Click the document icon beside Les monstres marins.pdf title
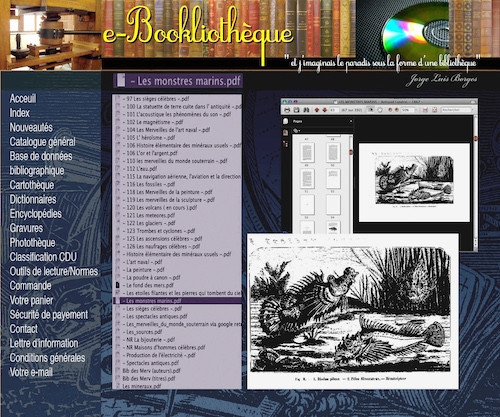Image resolution: width=500 pixels, height=417 pixels. coord(121,80)
